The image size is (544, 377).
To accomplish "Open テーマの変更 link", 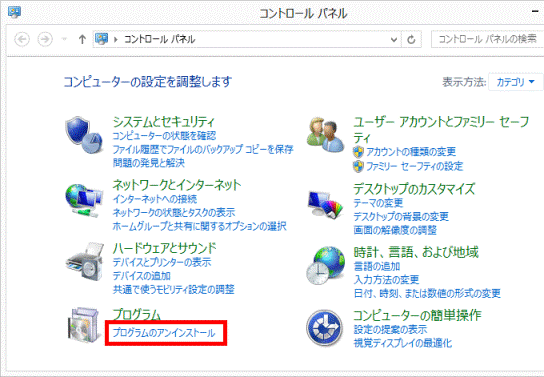I will coord(378,203).
